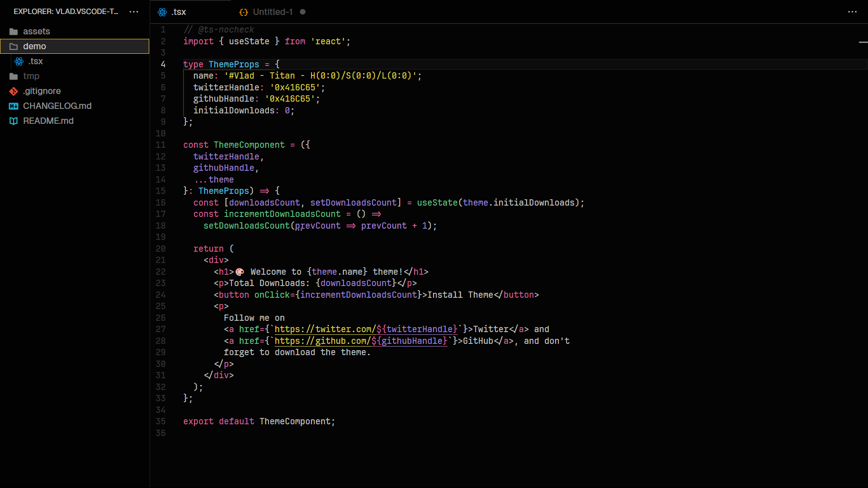
Task: Click the assets folder icon
Action: [x=14, y=32]
